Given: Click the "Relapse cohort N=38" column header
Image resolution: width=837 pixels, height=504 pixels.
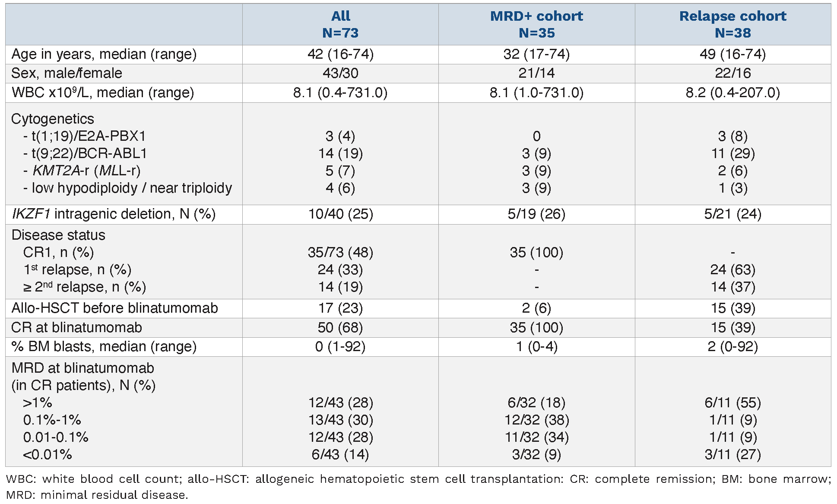Looking at the screenshot, I should 732,24.
